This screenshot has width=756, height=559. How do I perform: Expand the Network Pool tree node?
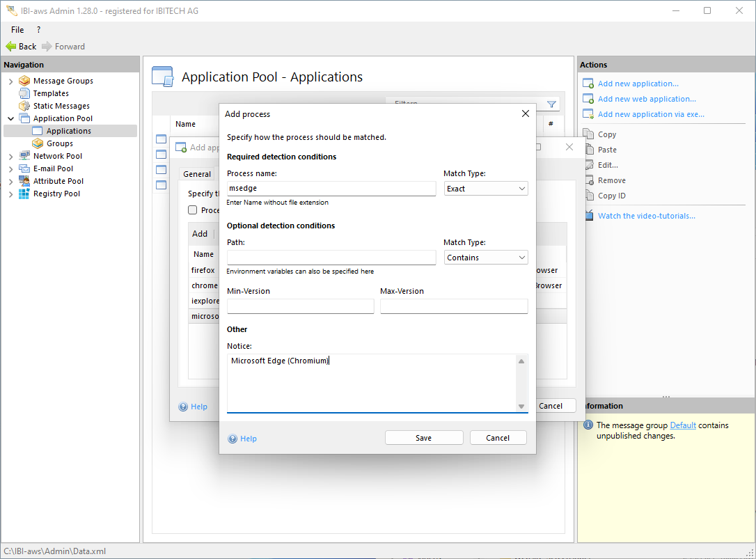tap(10, 156)
